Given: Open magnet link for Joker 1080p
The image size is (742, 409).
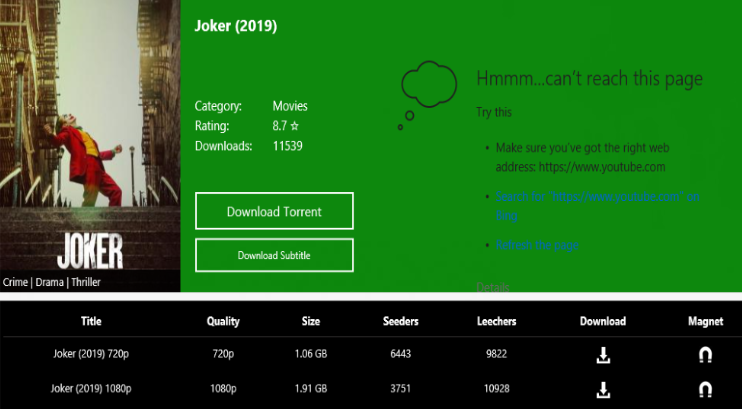Looking at the screenshot, I should (x=705, y=390).
